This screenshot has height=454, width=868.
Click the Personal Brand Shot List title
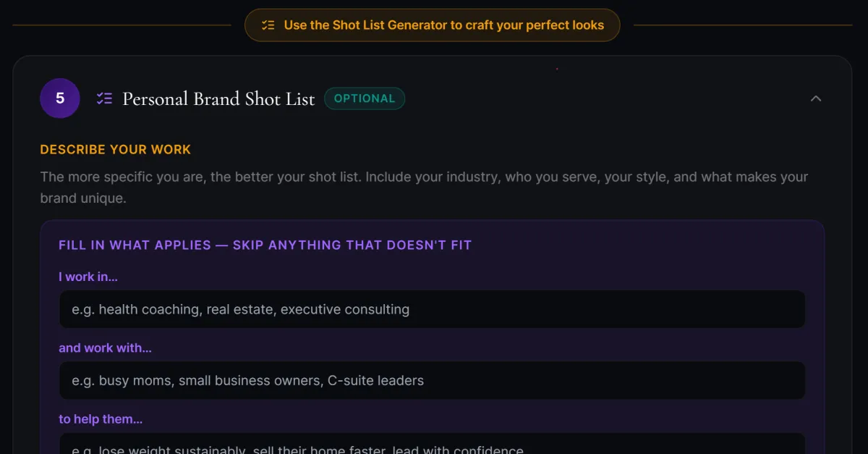pos(218,98)
